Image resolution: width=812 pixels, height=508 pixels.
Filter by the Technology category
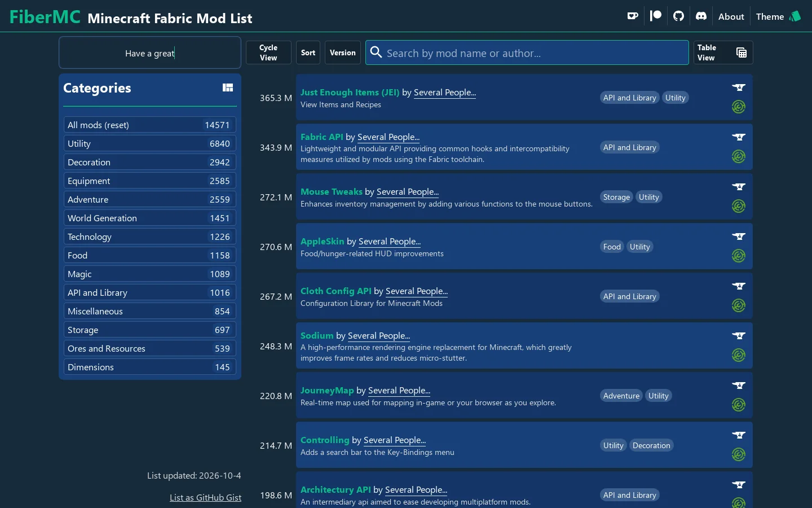(149, 237)
